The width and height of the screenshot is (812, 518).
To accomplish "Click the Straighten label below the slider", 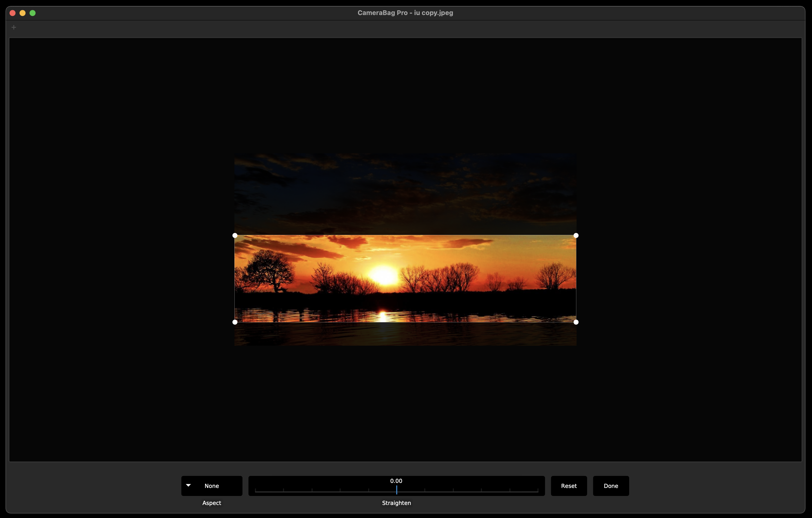I will 396,503.
